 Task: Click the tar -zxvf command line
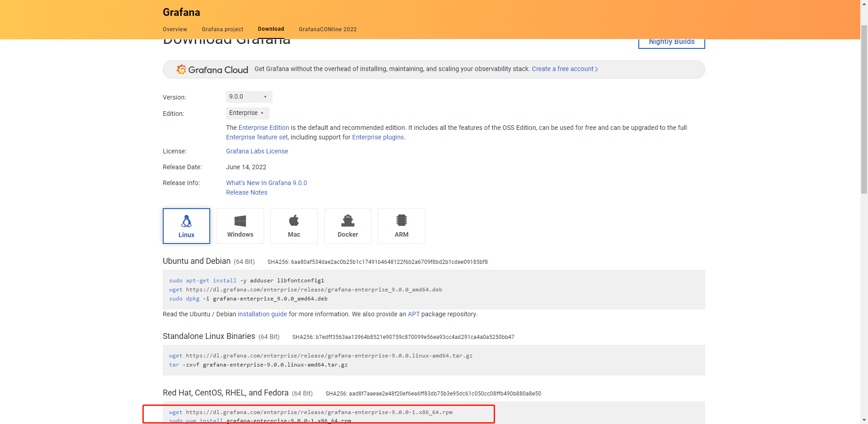[x=258, y=365]
